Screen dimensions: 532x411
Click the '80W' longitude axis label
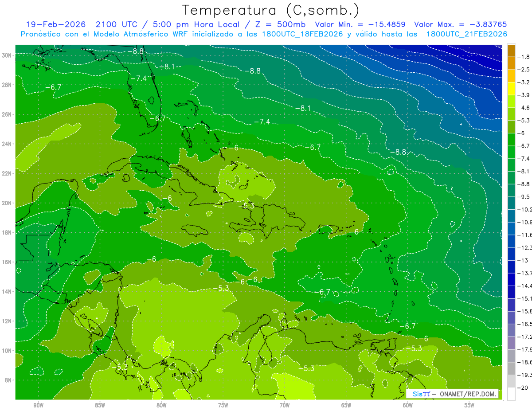click(161, 406)
